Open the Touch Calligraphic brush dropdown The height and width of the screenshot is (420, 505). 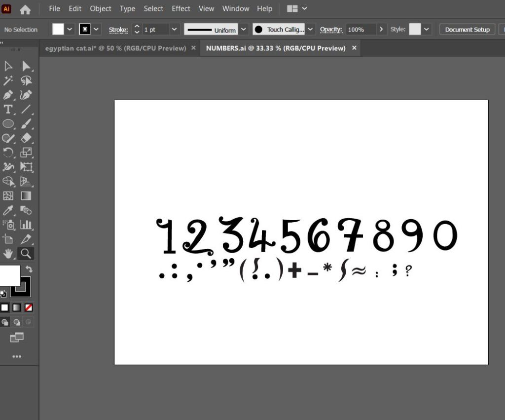310,30
